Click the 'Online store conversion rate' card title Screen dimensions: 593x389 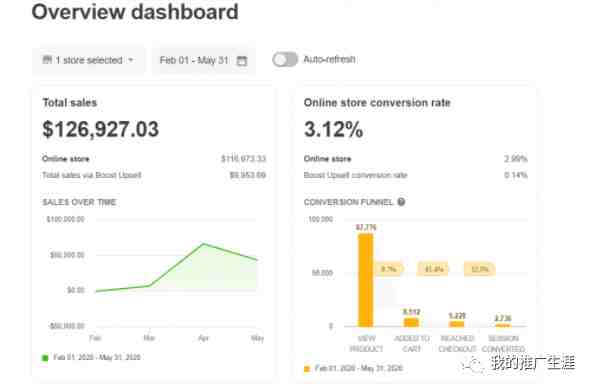point(377,103)
